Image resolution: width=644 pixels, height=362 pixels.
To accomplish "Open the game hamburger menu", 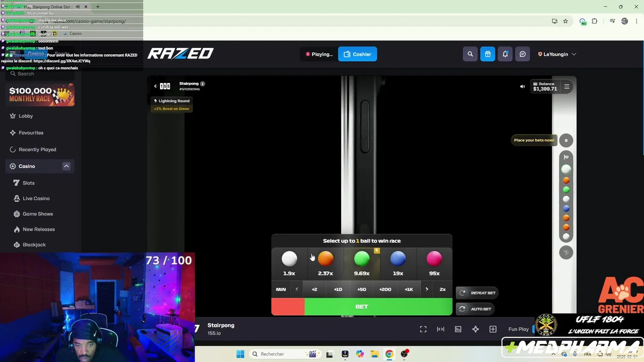I will [567, 86].
